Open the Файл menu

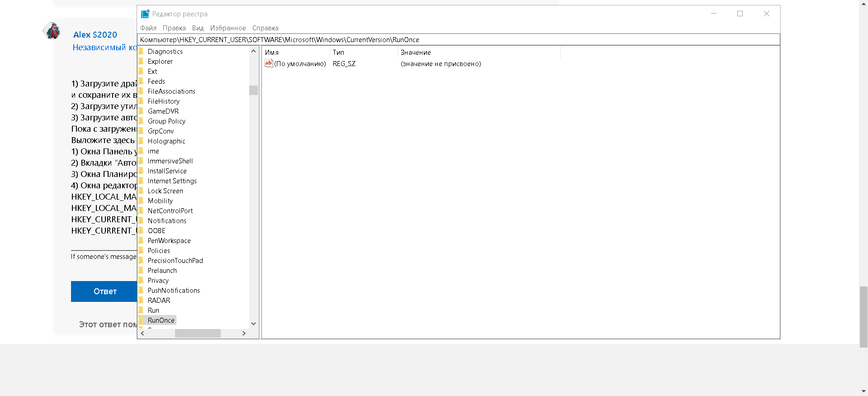coord(148,28)
